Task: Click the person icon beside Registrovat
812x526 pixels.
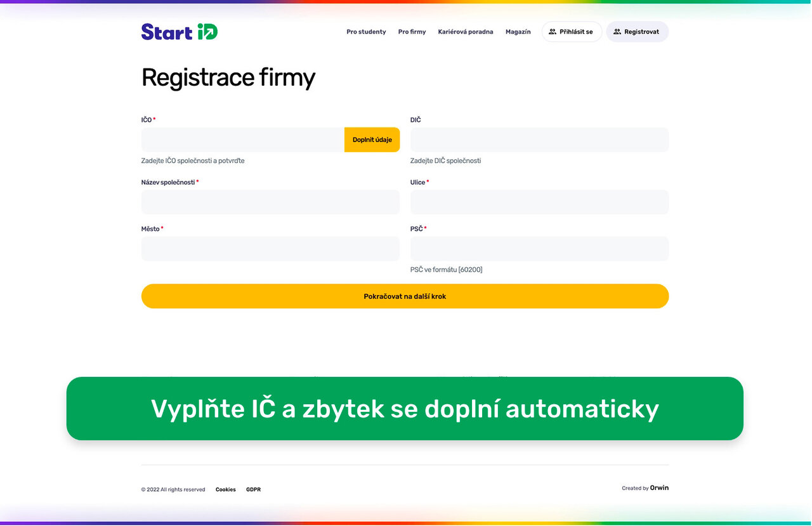Action: pos(617,32)
